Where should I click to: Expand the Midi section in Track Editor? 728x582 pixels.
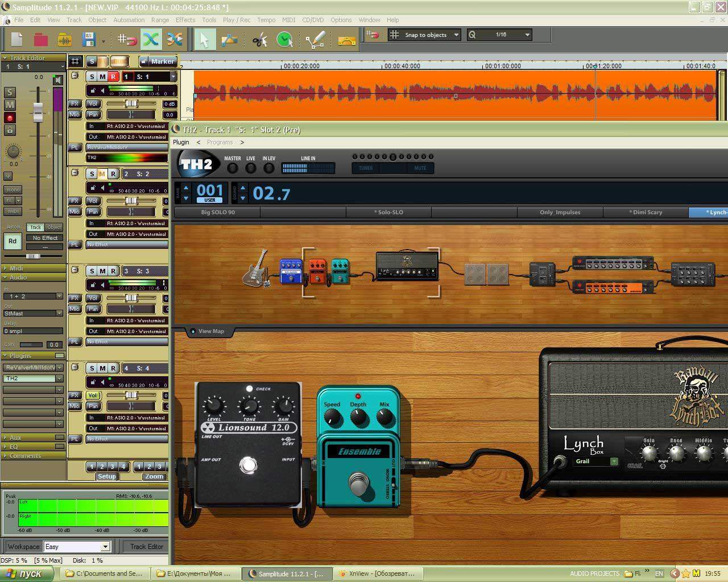[x=33, y=268]
